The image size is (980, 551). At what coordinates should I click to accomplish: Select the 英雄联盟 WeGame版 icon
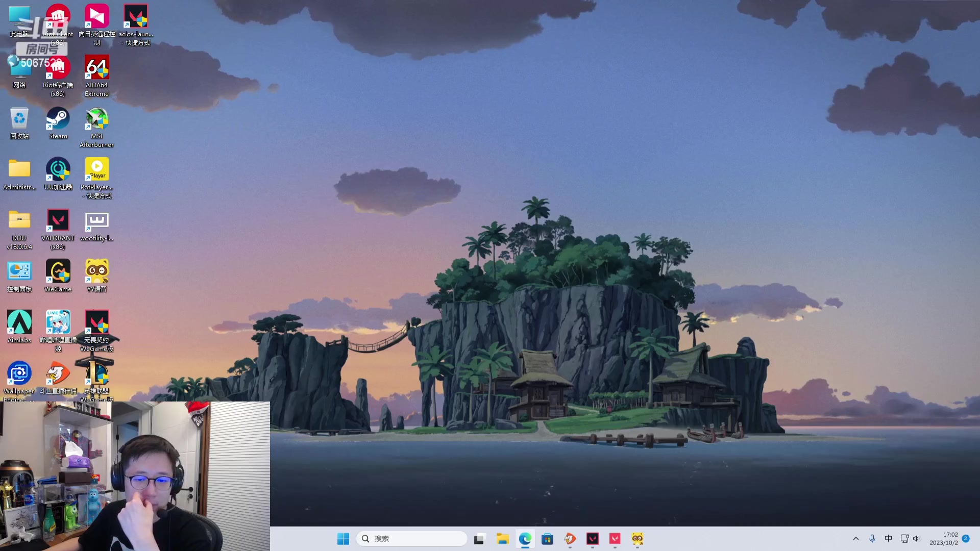[96, 381]
